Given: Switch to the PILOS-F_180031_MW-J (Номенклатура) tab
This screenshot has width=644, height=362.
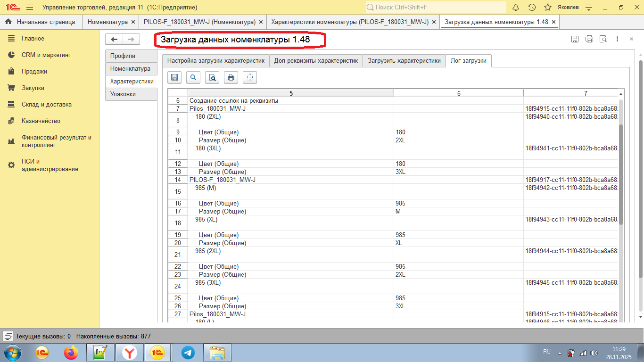Looking at the screenshot, I should (203, 22).
